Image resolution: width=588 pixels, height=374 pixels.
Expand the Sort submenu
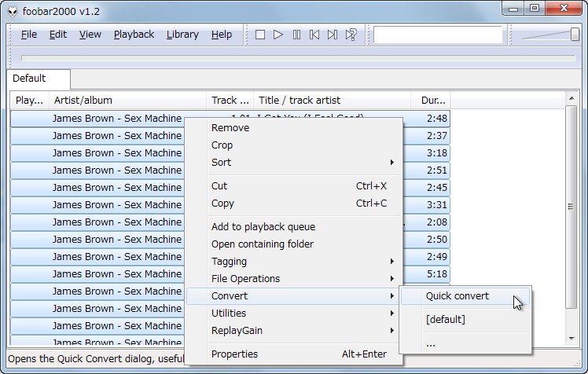294,163
